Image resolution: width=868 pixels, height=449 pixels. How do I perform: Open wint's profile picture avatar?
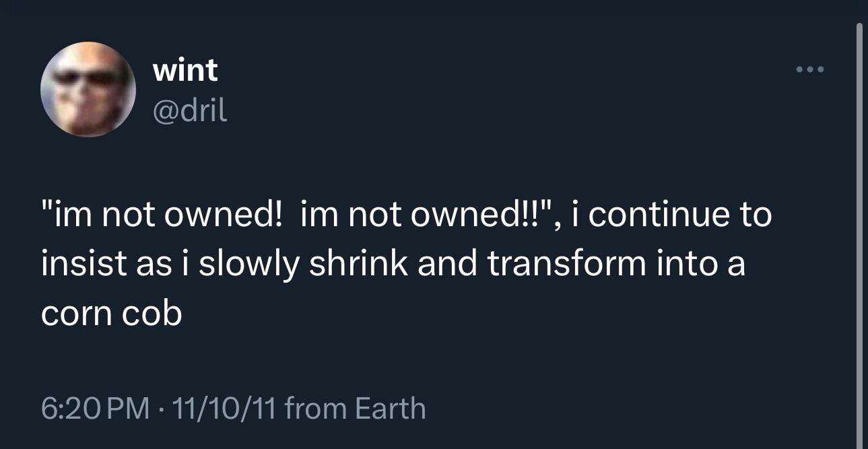pos(86,91)
